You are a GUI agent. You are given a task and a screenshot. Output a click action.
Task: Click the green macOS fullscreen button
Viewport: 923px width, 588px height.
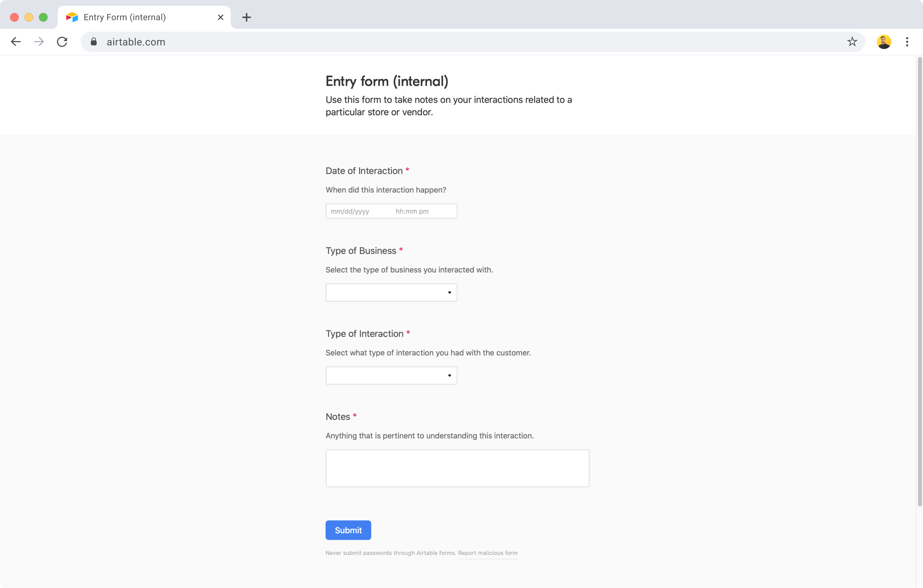pos(43,17)
